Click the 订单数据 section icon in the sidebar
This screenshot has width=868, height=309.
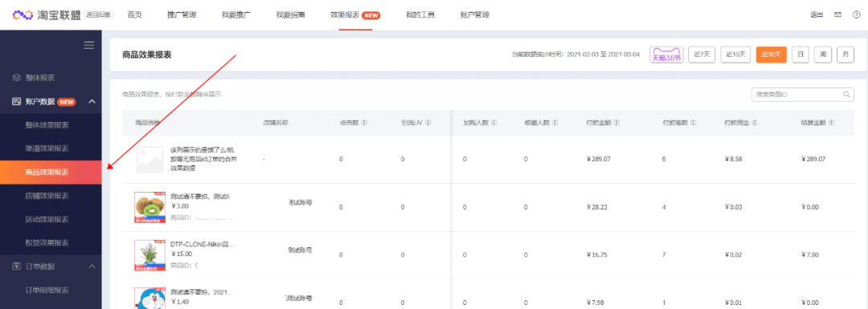point(17,266)
